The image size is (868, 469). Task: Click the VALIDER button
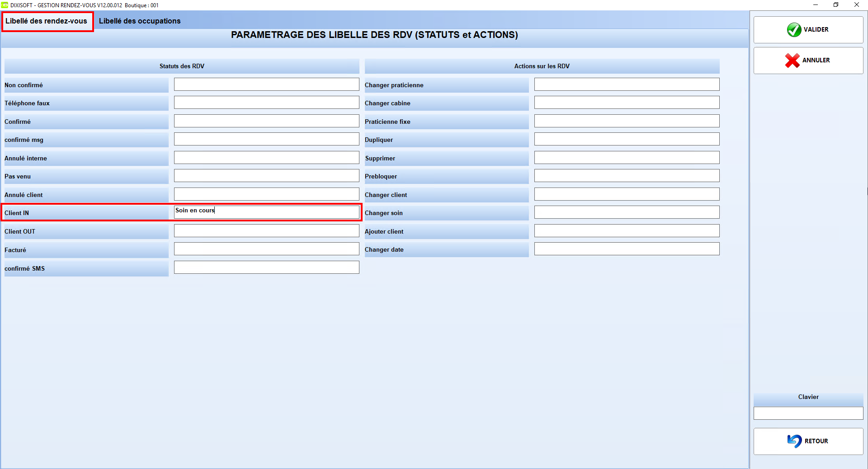808,29
